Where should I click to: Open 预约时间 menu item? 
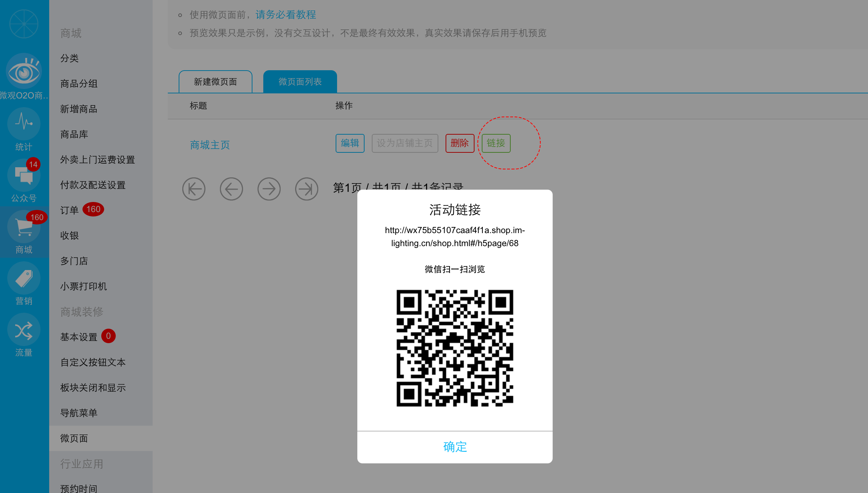tap(79, 488)
